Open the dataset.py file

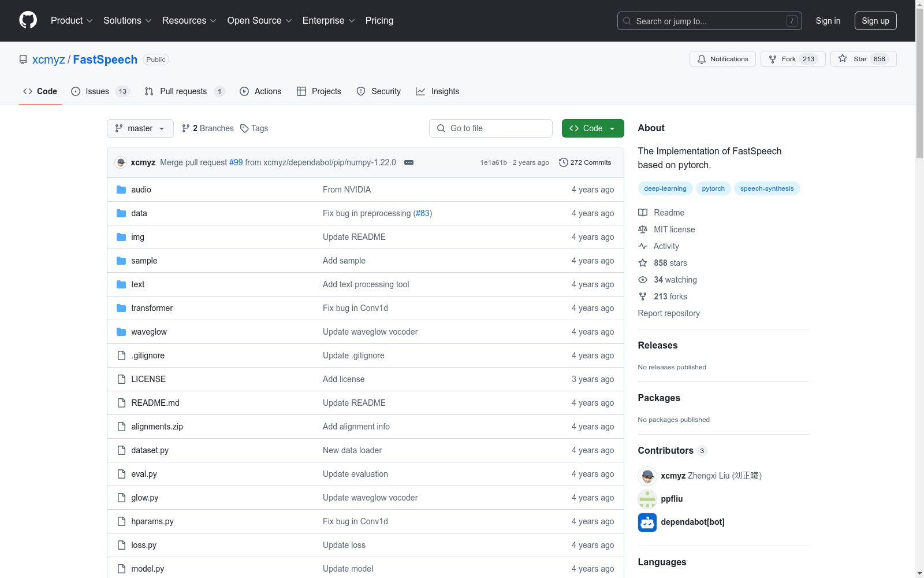(x=150, y=450)
